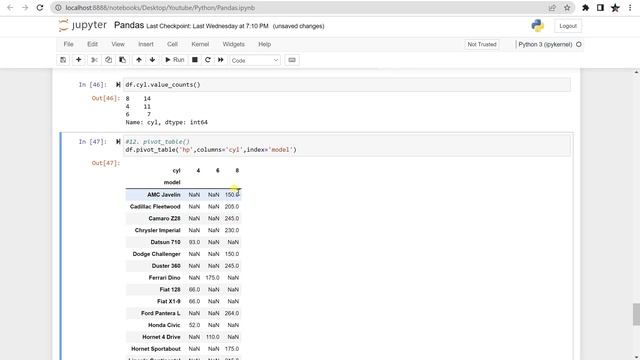Click the Python logo icon
The width and height of the screenshot is (640, 360).
tap(538, 26)
